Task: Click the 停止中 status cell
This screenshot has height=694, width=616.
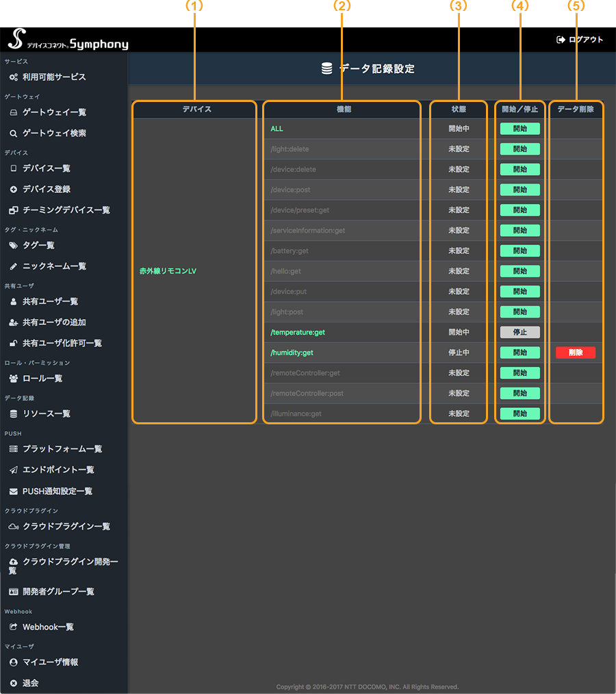Action: (459, 352)
